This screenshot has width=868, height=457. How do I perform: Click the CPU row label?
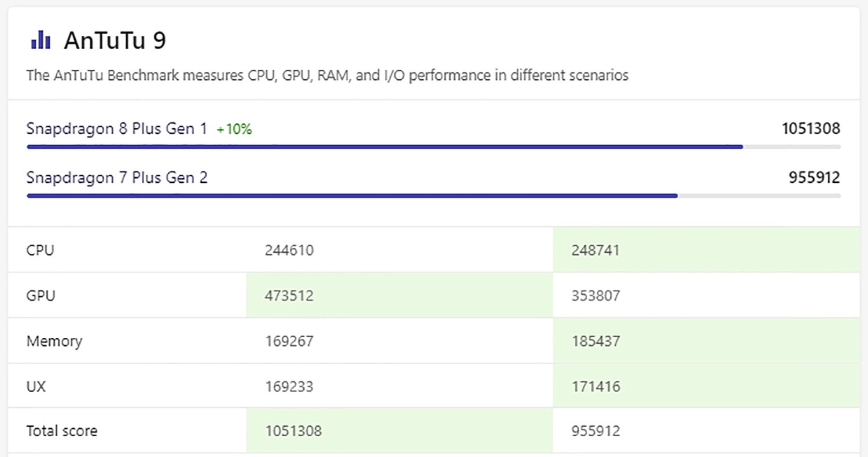pos(40,250)
